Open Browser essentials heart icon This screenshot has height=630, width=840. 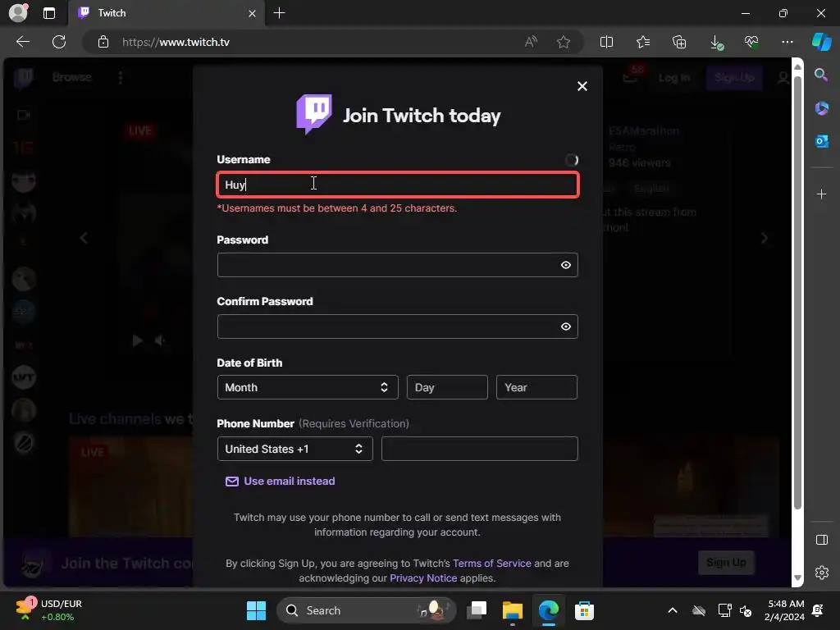[x=751, y=42]
